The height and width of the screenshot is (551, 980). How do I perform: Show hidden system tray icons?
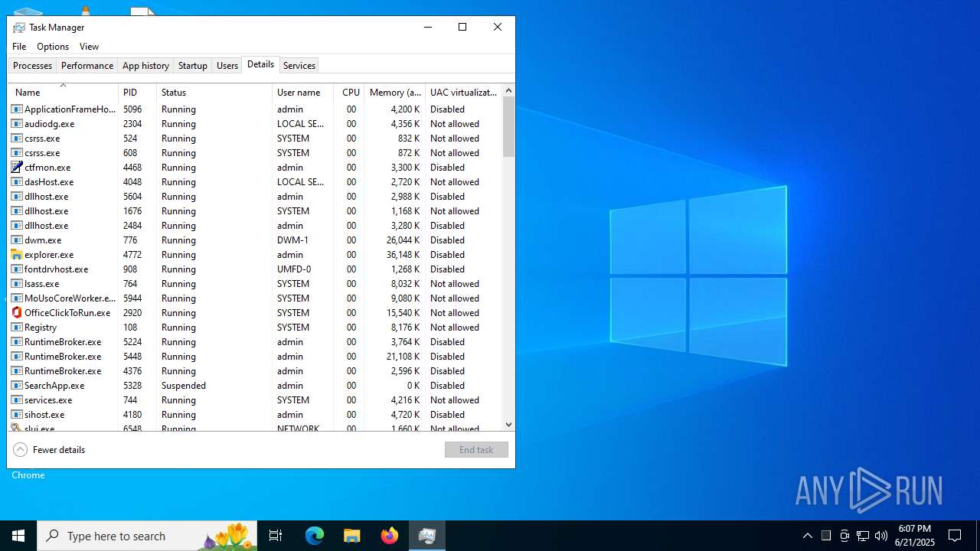point(808,536)
